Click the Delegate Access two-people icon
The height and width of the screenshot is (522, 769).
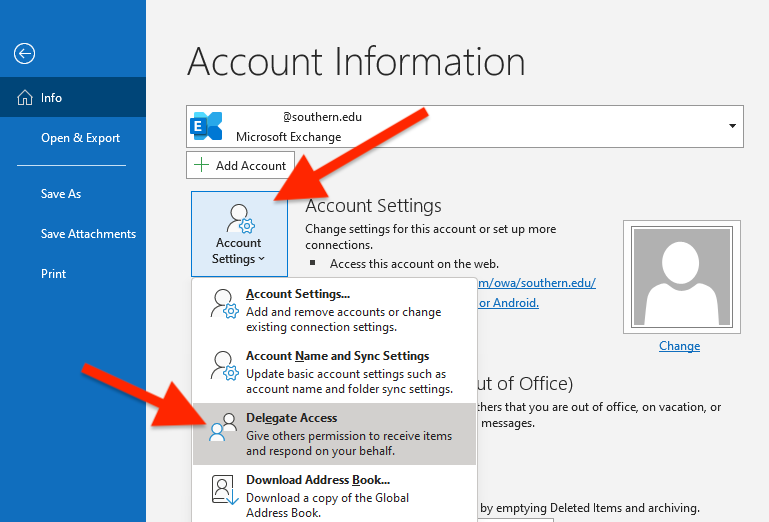click(x=224, y=428)
